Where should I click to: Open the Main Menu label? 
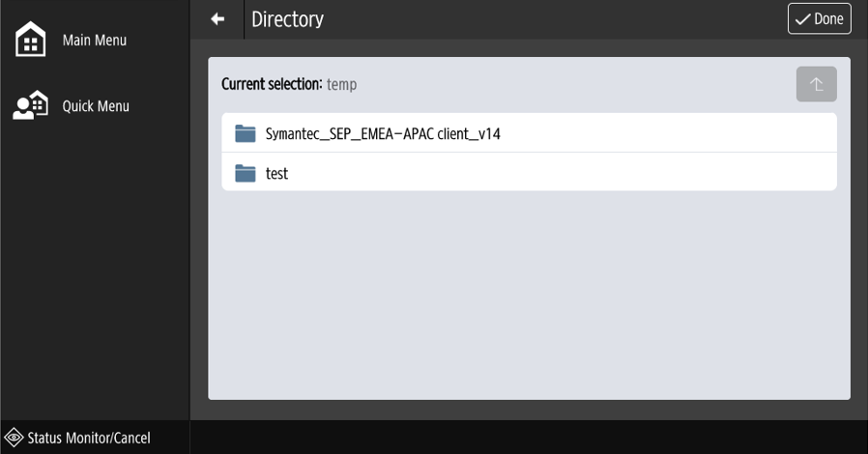95,41
